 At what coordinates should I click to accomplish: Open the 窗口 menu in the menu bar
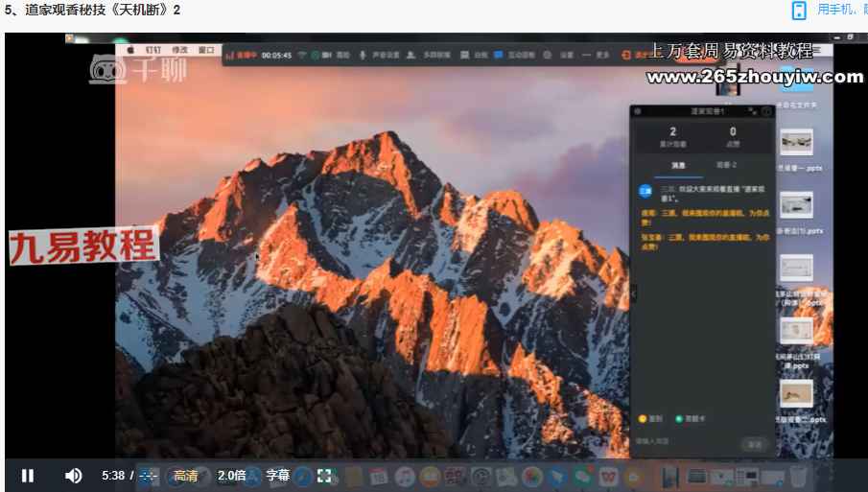point(206,50)
